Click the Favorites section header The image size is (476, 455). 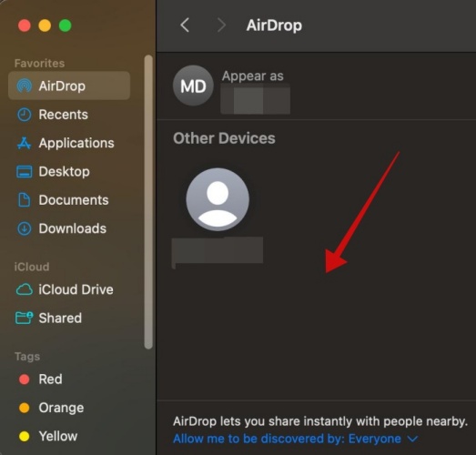click(x=39, y=63)
